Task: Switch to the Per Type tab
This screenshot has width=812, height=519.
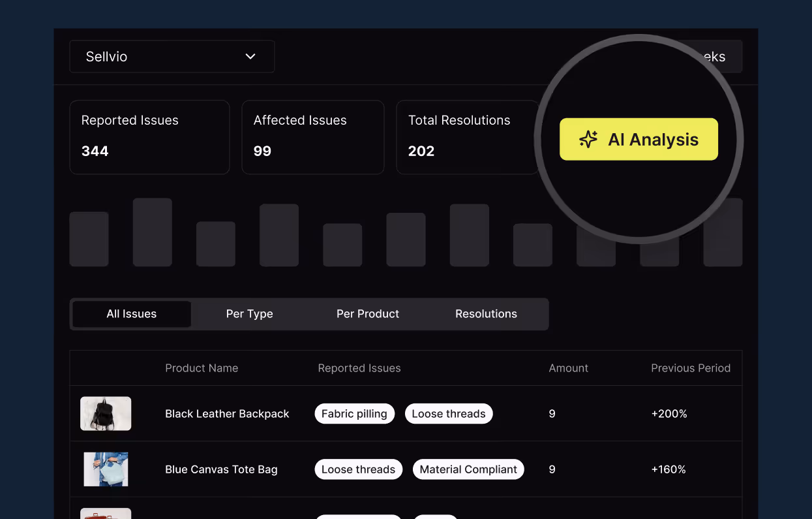Action: pyautogui.click(x=250, y=314)
